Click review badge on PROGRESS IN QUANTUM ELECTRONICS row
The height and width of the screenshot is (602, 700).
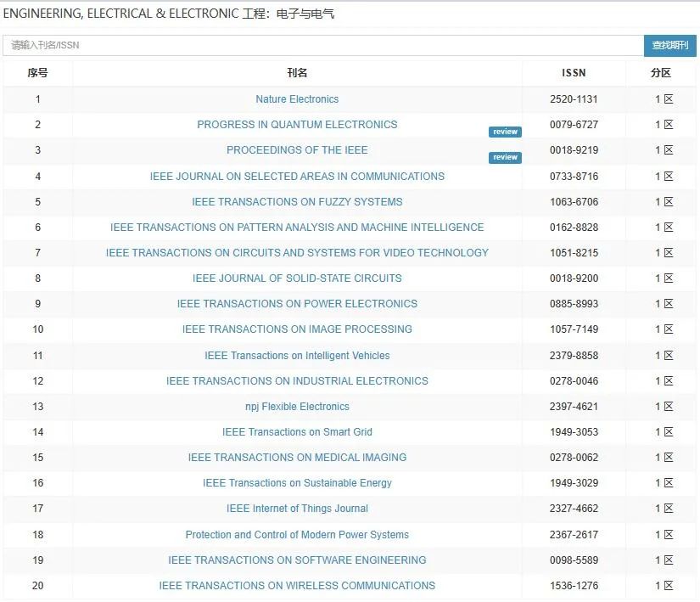pyautogui.click(x=505, y=132)
